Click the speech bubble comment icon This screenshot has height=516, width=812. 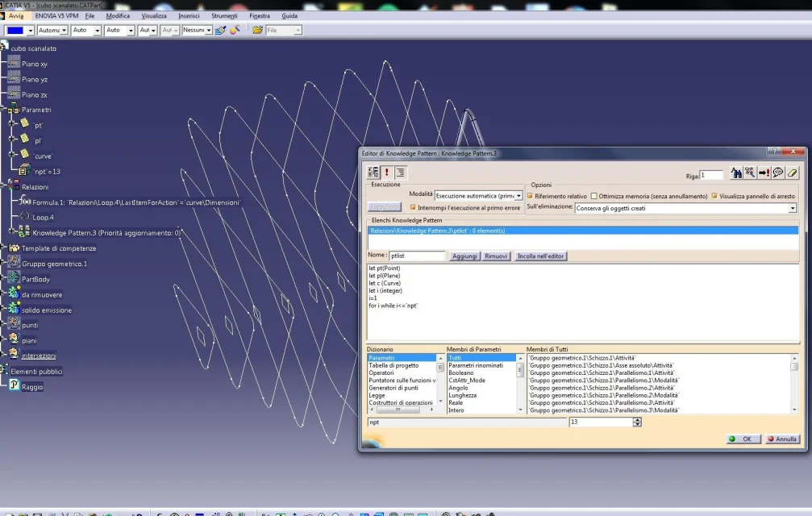pos(778,173)
